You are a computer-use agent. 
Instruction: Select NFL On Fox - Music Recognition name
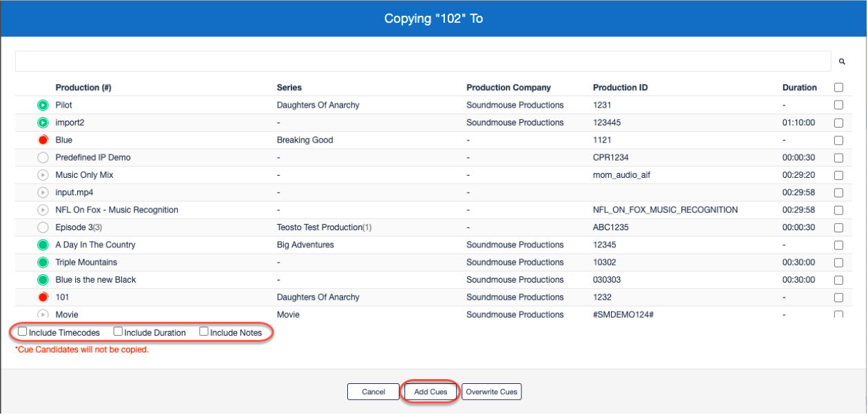click(x=116, y=210)
